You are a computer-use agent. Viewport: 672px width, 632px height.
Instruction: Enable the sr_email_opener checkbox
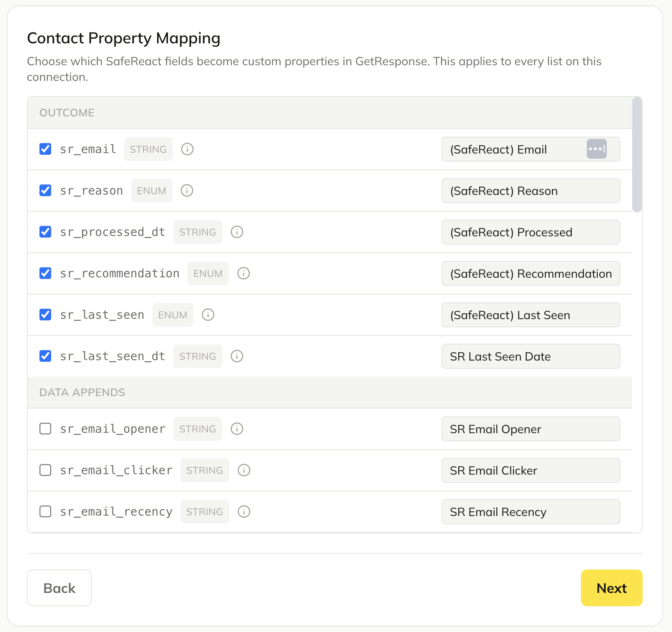pyautogui.click(x=45, y=429)
